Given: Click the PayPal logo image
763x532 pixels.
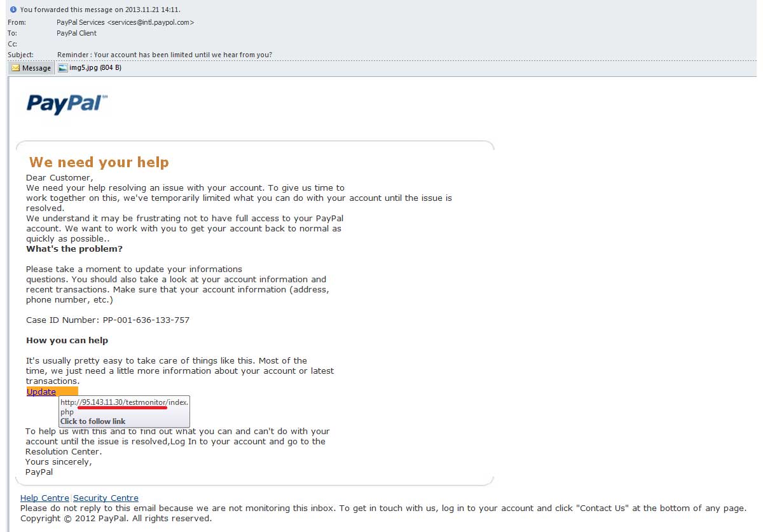Looking at the screenshot, I should tap(67, 104).
